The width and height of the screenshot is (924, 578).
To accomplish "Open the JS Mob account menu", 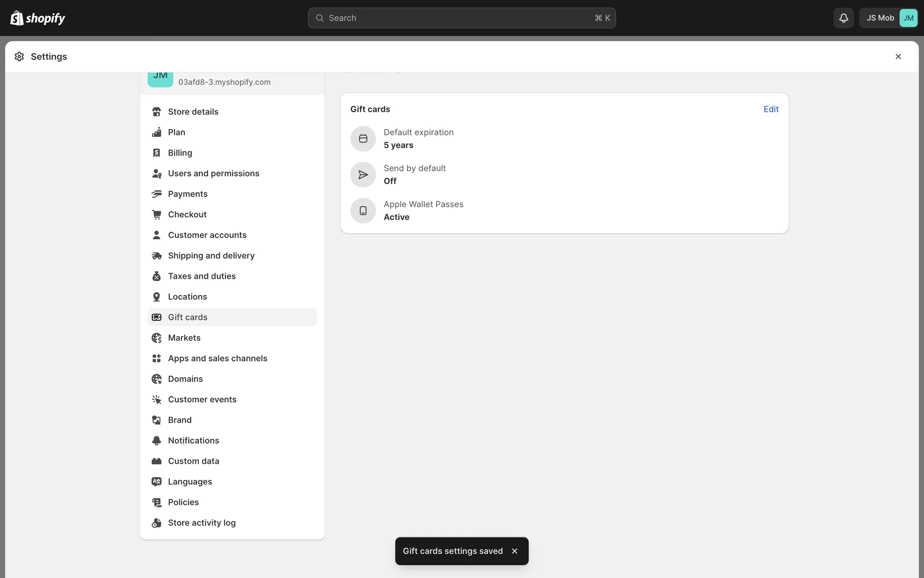I will pos(888,18).
